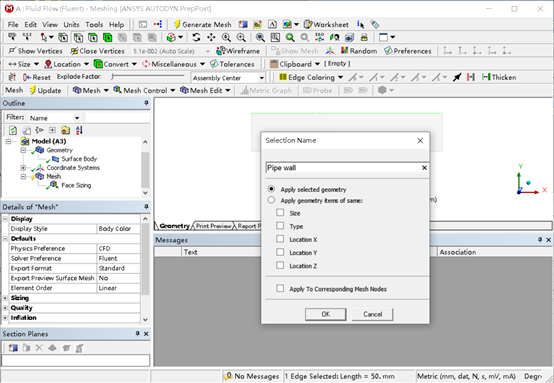This screenshot has height=383, width=554.
Task: Select Surface Body in the outline tree
Action: pyautogui.click(x=79, y=159)
